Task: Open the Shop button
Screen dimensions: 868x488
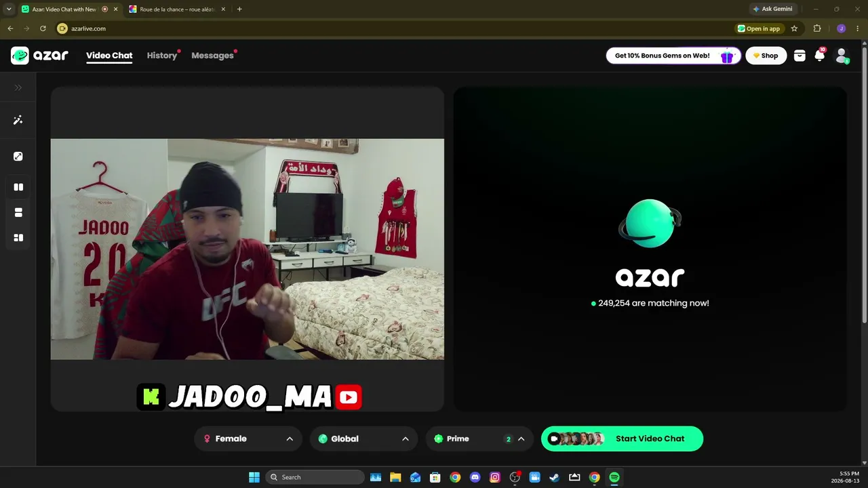Action: [766, 56]
